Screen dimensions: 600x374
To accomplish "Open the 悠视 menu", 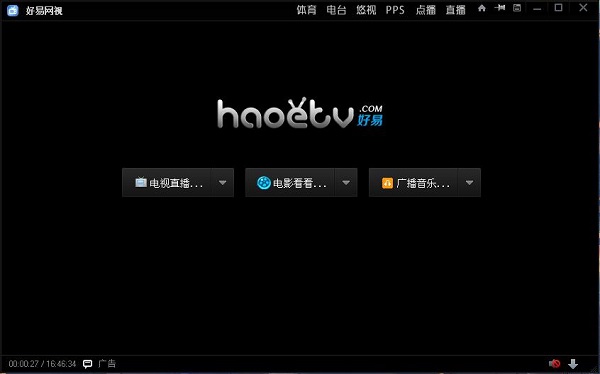I will (x=366, y=10).
